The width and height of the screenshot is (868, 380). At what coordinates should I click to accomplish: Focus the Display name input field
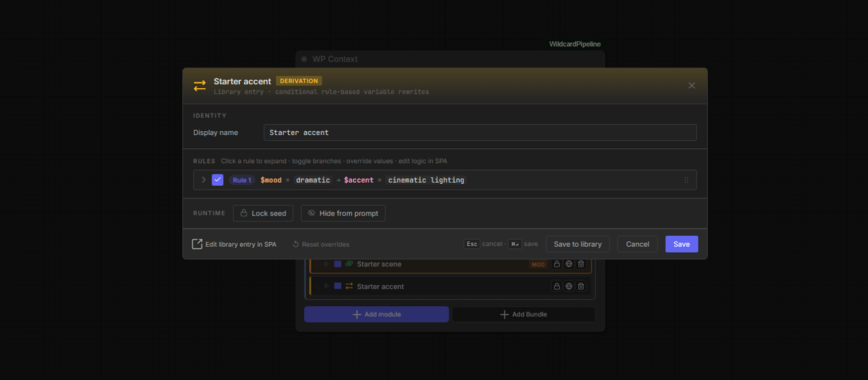pos(480,132)
